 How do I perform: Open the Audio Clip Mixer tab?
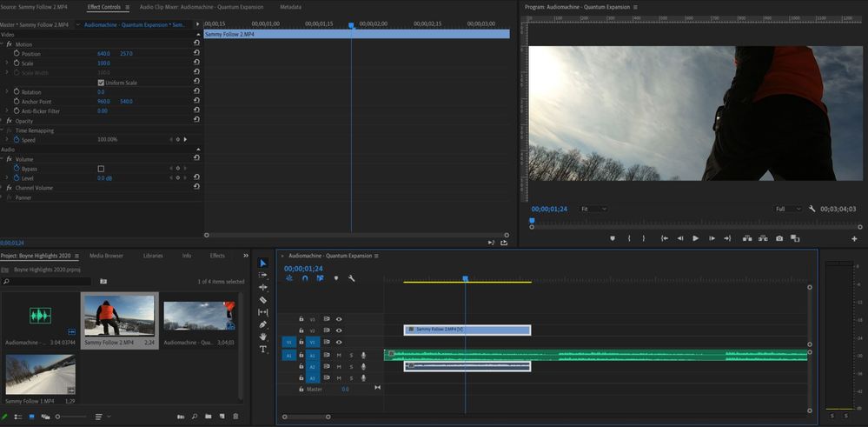click(x=202, y=7)
